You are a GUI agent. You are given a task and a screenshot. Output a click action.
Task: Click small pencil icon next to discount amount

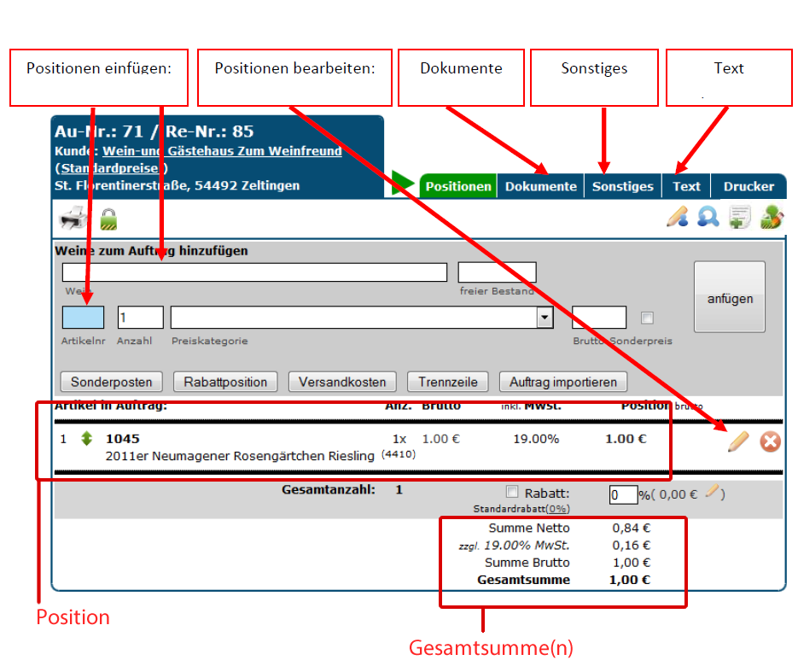point(712,491)
